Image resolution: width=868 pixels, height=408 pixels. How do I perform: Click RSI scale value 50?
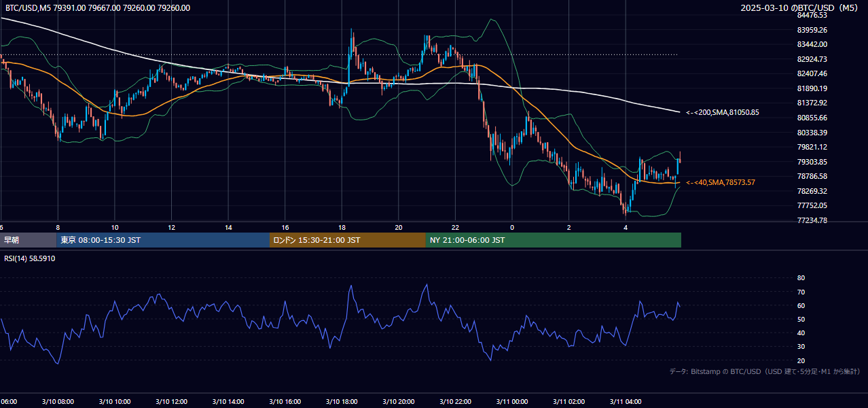[801, 319]
